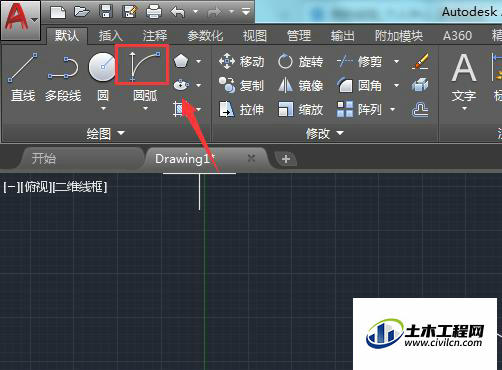Screen dimensions: 502x370
Task: Switch to the 默认 ribbon tab
Action: pyautogui.click(x=67, y=35)
